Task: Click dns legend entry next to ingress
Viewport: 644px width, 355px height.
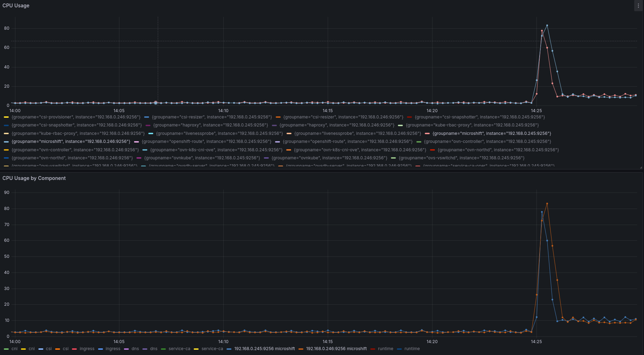Action: 135,349
